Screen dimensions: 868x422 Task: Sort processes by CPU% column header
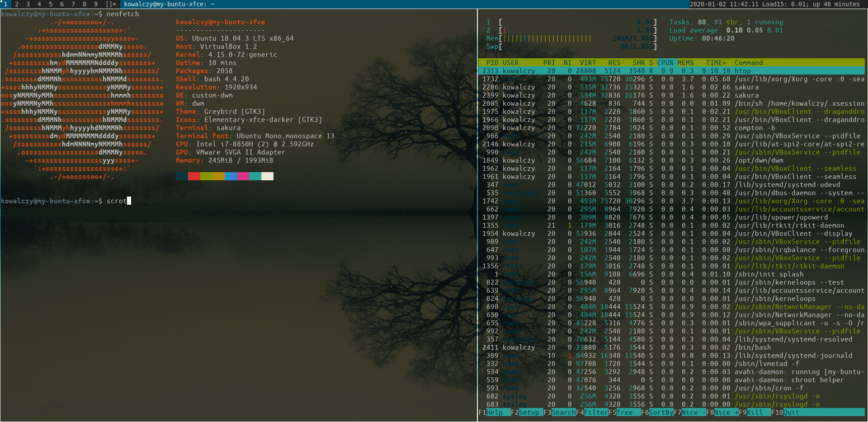click(665, 63)
